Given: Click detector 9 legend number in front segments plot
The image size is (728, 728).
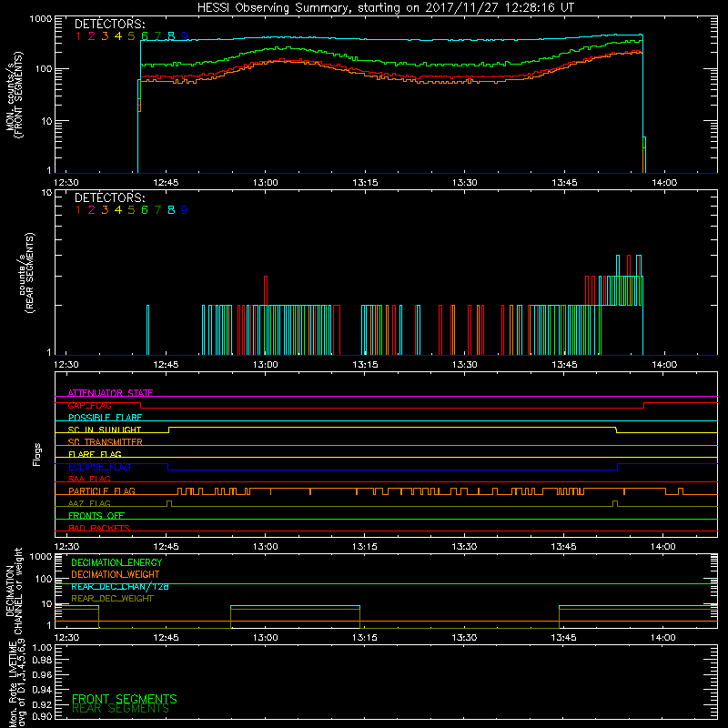Looking at the screenshot, I should (185, 35).
